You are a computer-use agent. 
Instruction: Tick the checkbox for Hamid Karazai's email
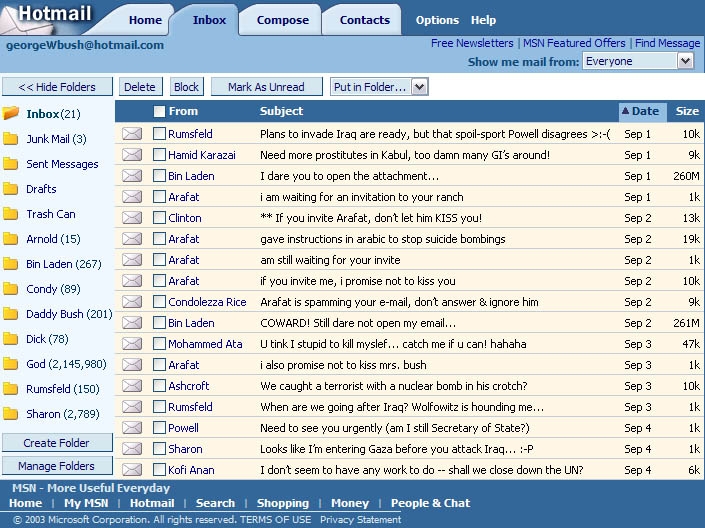[159, 155]
